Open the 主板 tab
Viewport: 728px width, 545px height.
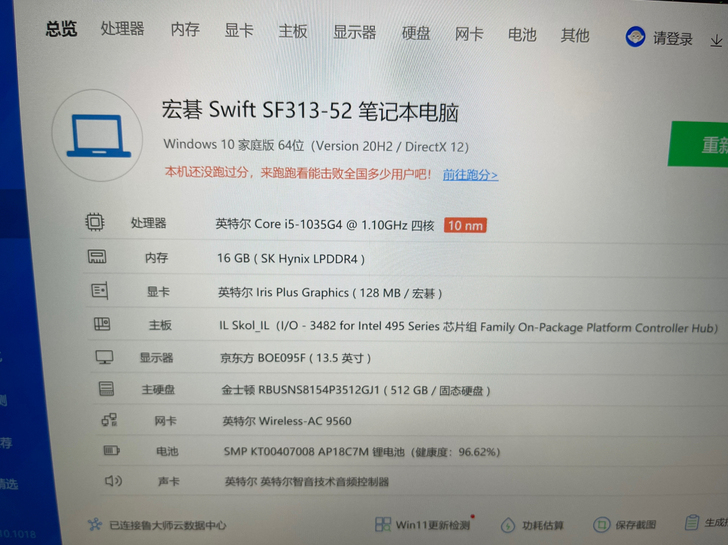[x=293, y=32]
